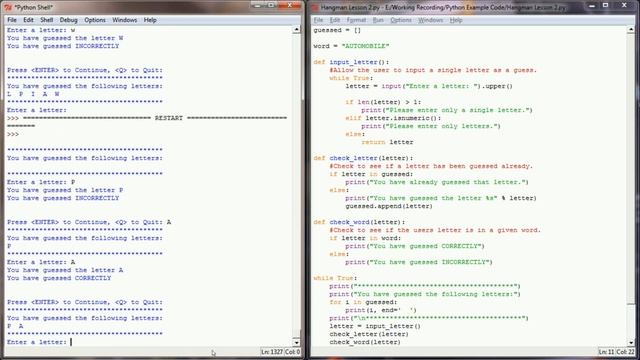Open the Run menu in Hangman editor window
The width and height of the screenshot is (640, 360).
click(x=378, y=20)
